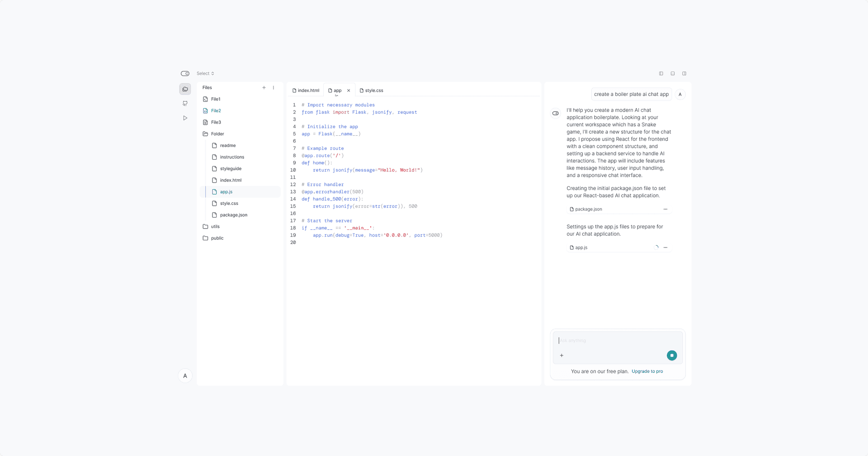Collapse the Folder tree item
This screenshot has height=456, width=868.
240,134
